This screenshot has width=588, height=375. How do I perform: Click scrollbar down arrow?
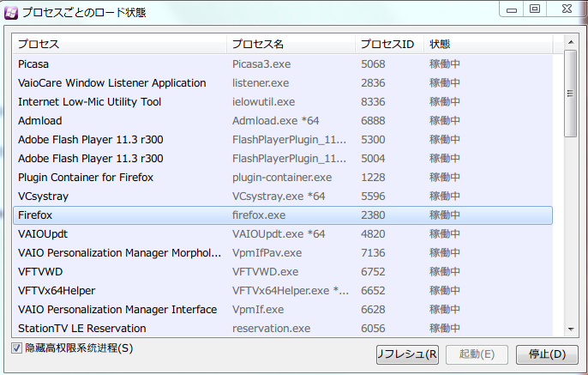pyautogui.click(x=571, y=330)
